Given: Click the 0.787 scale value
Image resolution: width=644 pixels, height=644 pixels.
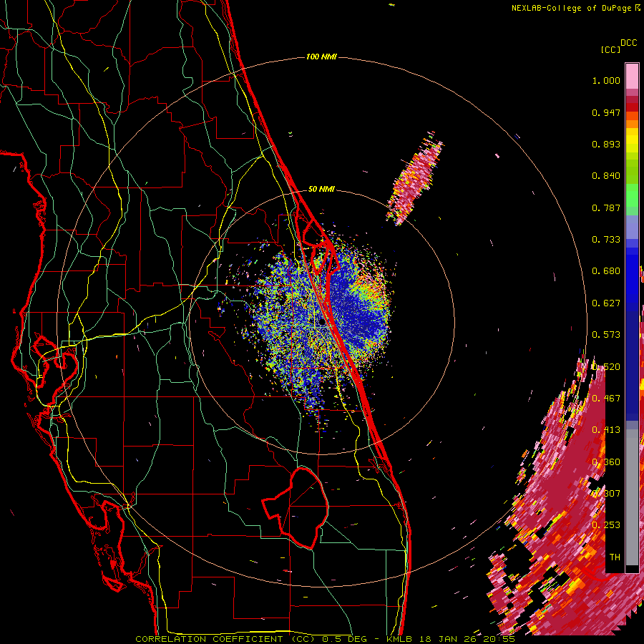Looking at the screenshot, I should point(606,208).
